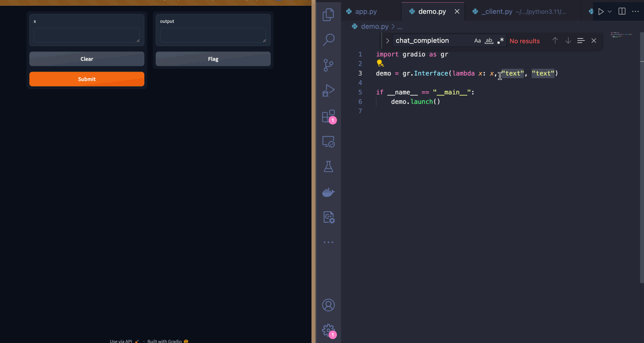Show additional hidden activity bar views
Viewport: 644px width, 343px height.
point(328,242)
